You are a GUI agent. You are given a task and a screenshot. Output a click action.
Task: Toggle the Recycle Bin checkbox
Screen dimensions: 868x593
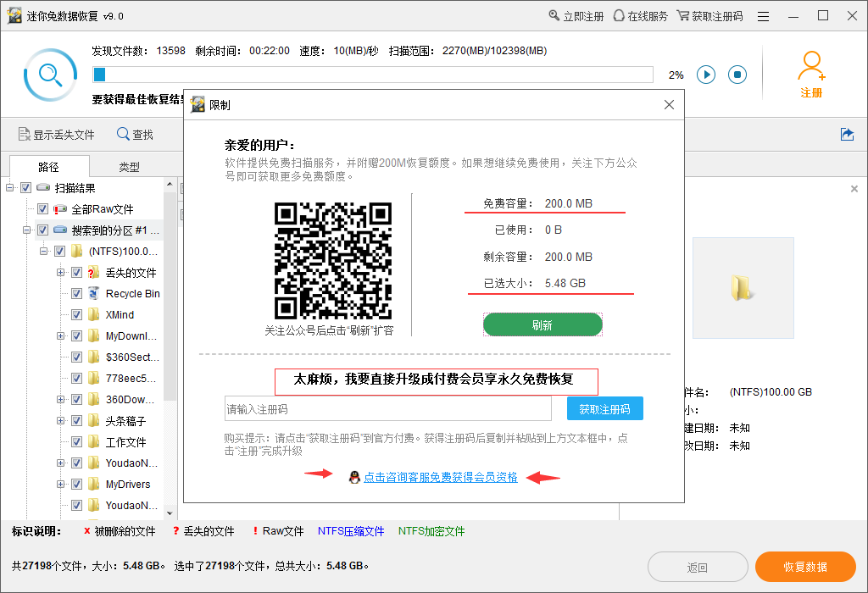click(x=77, y=293)
